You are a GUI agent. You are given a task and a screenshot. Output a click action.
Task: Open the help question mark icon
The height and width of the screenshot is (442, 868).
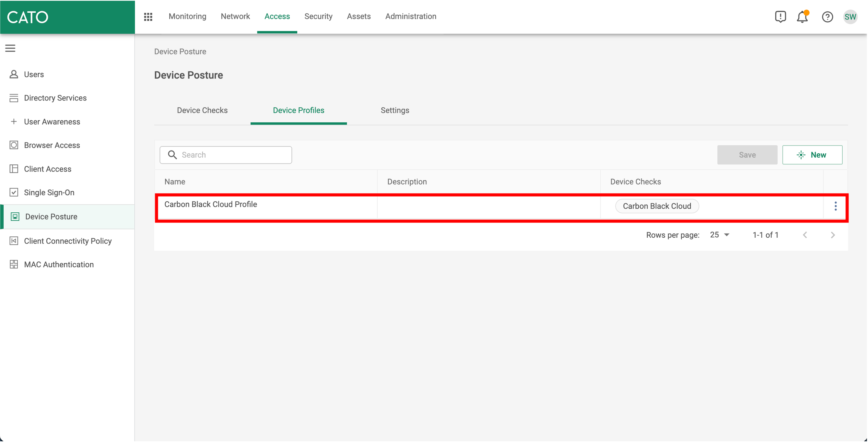[x=827, y=17]
